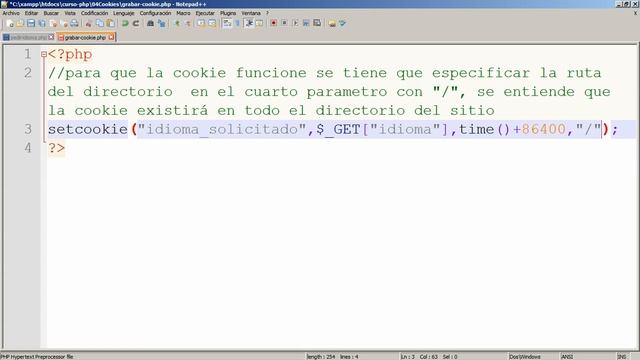Create a new file with toolbar icon
The height and width of the screenshot is (360, 640).
[x=10, y=24]
